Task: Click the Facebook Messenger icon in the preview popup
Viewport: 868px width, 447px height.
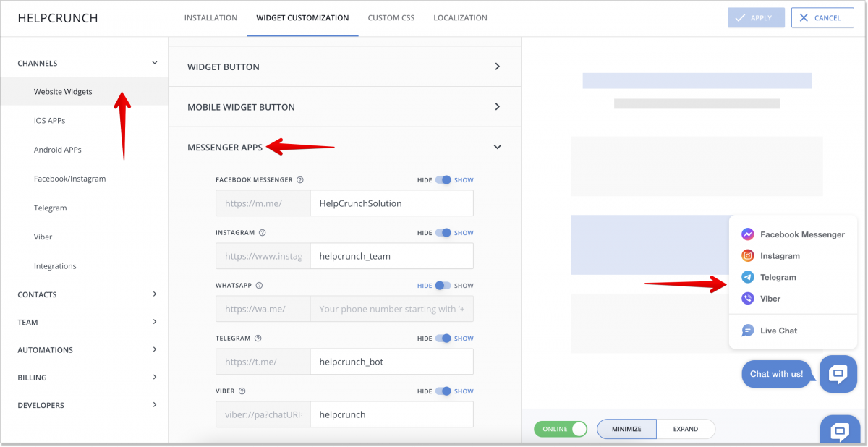Action: [747, 234]
